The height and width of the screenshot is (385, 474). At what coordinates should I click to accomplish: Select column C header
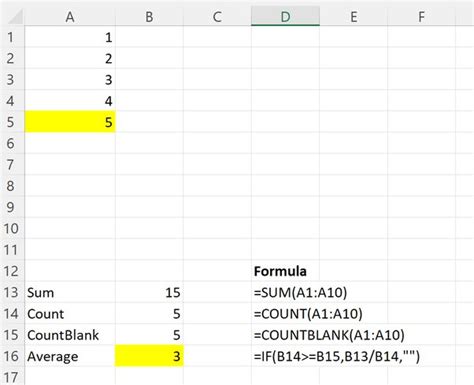coord(217,16)
